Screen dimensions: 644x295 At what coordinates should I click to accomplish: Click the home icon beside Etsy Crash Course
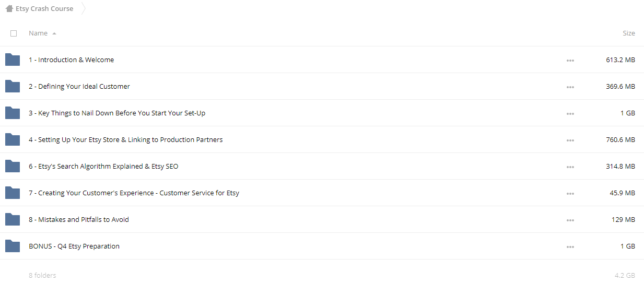point(9,9)
